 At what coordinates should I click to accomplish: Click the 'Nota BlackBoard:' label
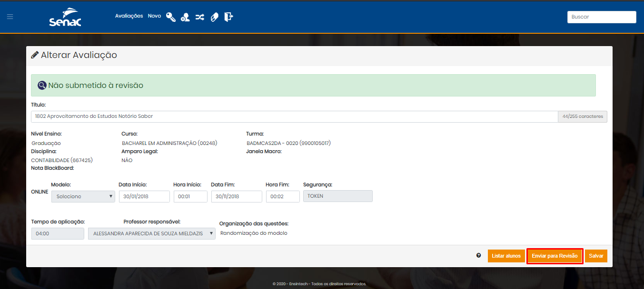pos(52,168)
